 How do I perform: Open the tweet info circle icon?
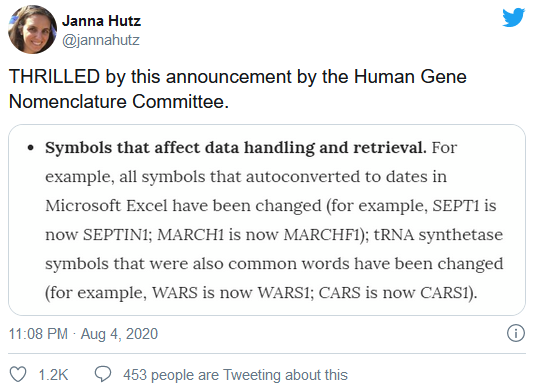[515, 333]
